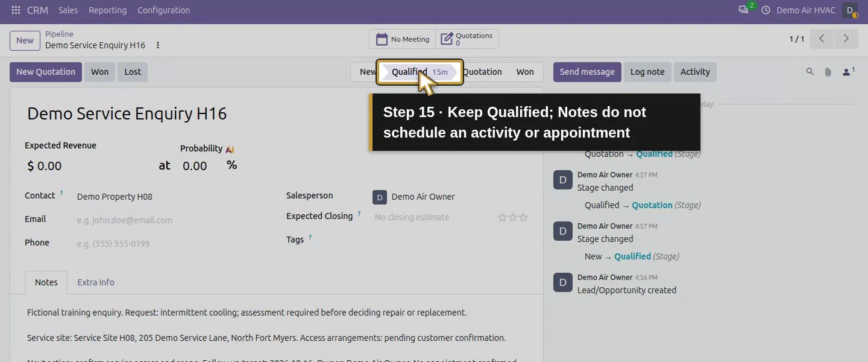Go to next record arrow

pos(846,39)
